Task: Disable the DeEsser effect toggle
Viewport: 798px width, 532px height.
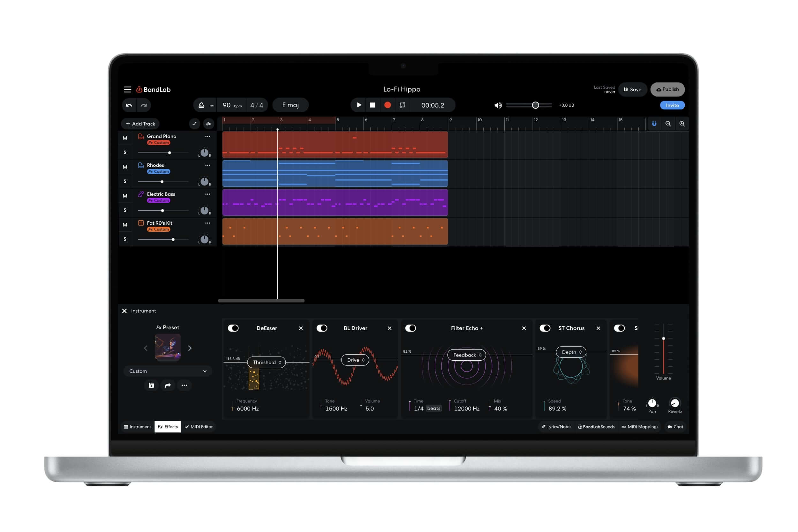Action: pyautogui.click(x=233, y=328)
